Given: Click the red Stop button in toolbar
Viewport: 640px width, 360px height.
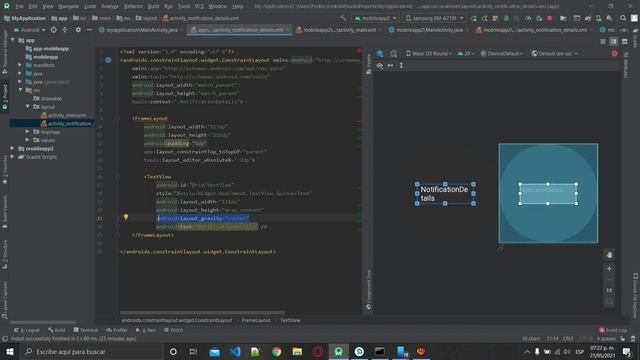Looking at the screenshot, I should tap(549, 18).
